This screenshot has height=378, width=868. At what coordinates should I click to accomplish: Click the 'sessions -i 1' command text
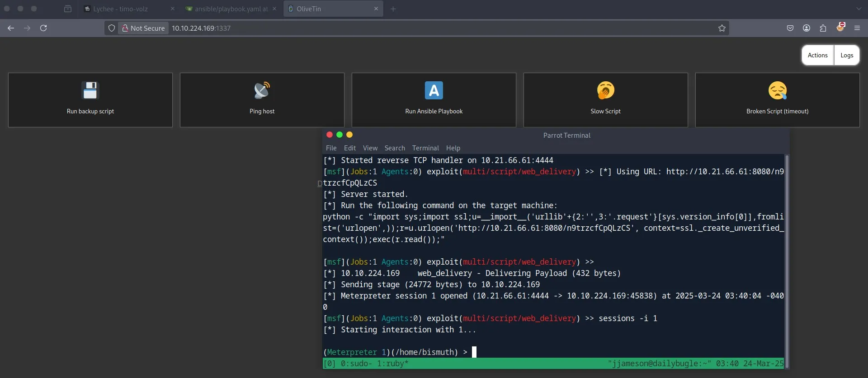click(x=628, y=318)
